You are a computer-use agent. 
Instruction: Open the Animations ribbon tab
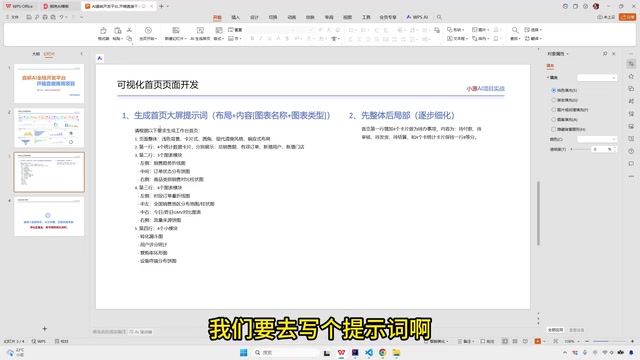tap(291, 17)
